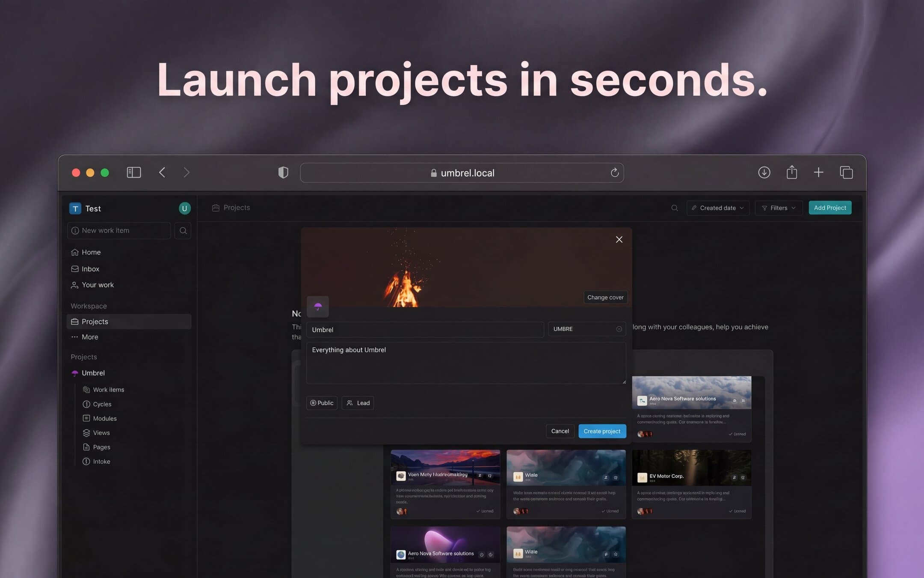Open the Inbox from the sidebar
This screenshot has height=578, width=924.
pyautogui.click(x=90, y=269)
